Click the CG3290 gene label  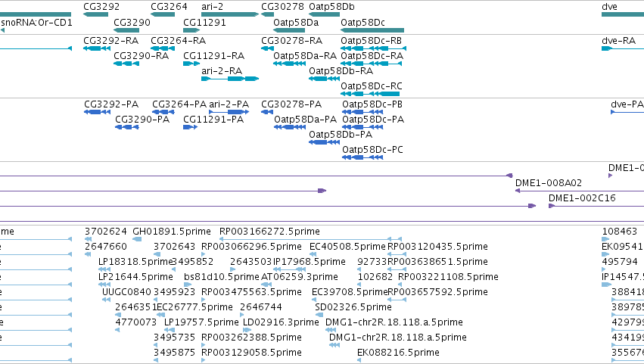point(132,22)
